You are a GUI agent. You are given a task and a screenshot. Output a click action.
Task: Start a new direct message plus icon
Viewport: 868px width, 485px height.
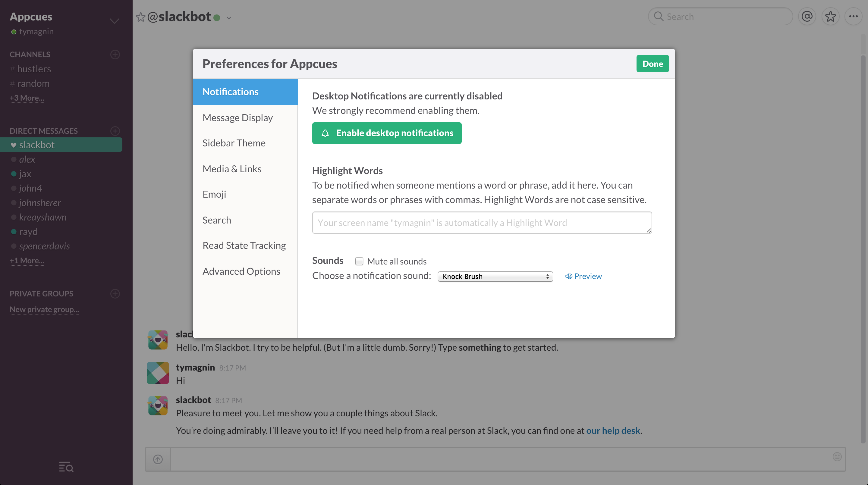pyautogui.click(x=115, y=131)
